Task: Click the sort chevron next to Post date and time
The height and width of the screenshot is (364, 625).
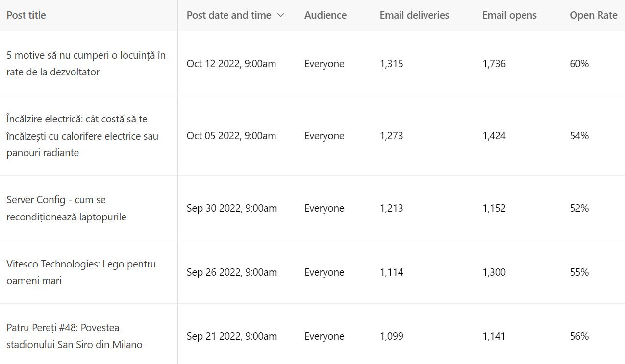Action: click(281, 15)
